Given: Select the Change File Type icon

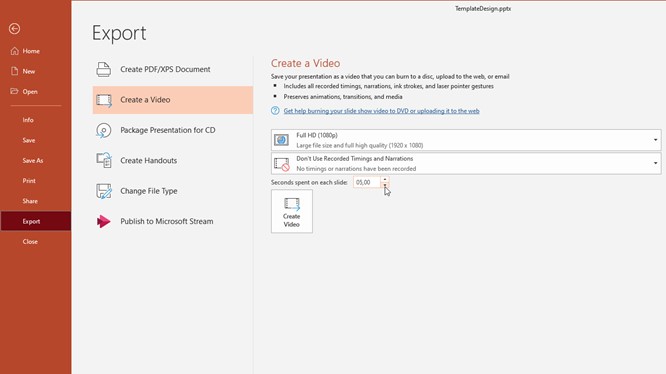Looking at the screenshot, I should [x=104, y=191].
